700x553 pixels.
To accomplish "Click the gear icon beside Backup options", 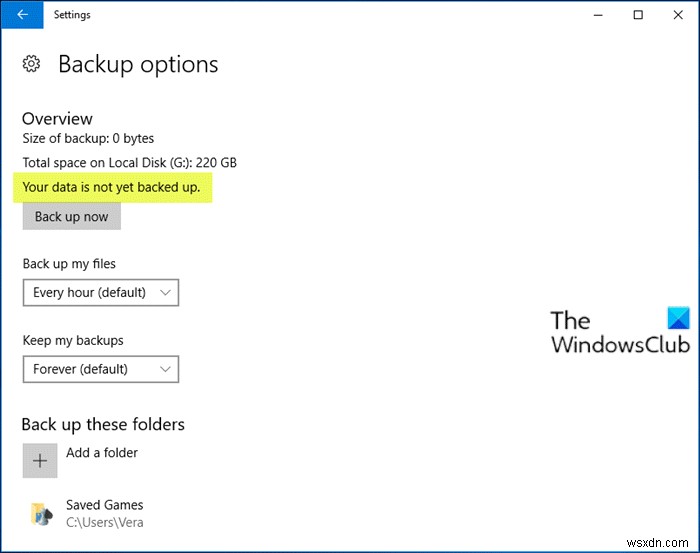I will click(x=31, y=64).
